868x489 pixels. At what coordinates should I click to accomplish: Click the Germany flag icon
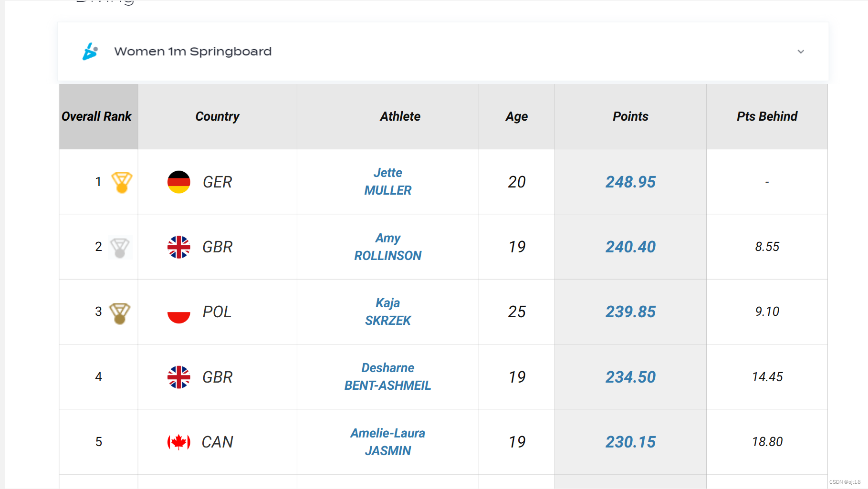coord(179,182)
